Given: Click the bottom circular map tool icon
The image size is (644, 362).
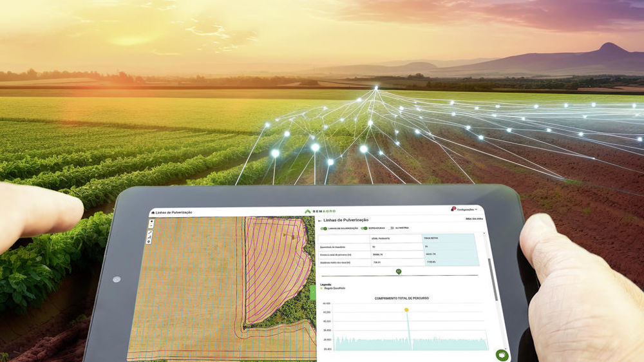Looking at the screenshot, I should tap(149, 242).
